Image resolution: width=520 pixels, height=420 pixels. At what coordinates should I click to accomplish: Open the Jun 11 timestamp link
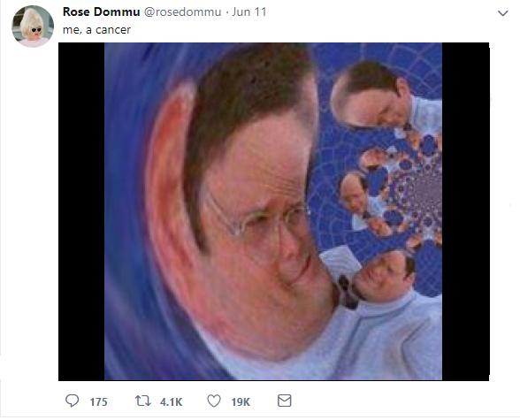tap(249, 11)
